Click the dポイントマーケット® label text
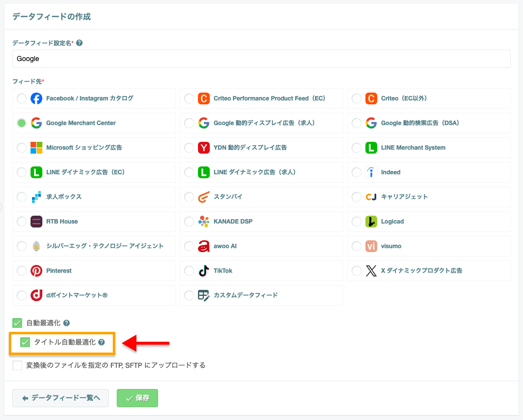The width and height of the screenshot is (523, 420). 77,295
